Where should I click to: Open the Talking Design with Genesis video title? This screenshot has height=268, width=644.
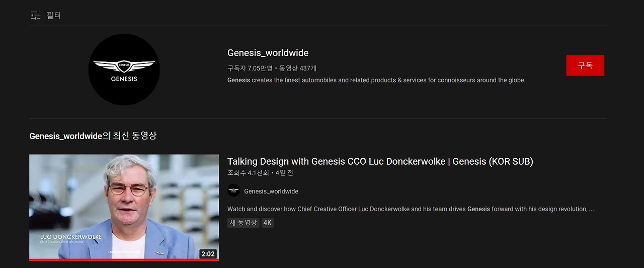click(380, 161)
